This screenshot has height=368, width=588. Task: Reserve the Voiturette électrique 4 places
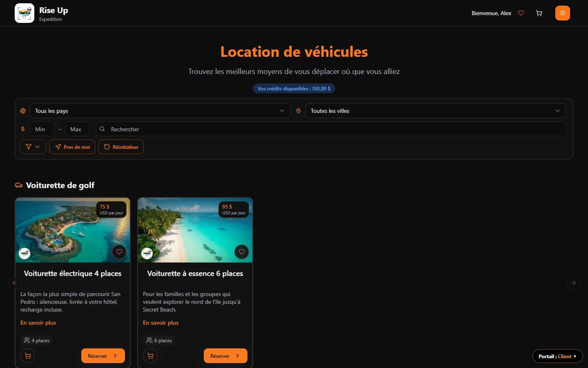point(103,356)
